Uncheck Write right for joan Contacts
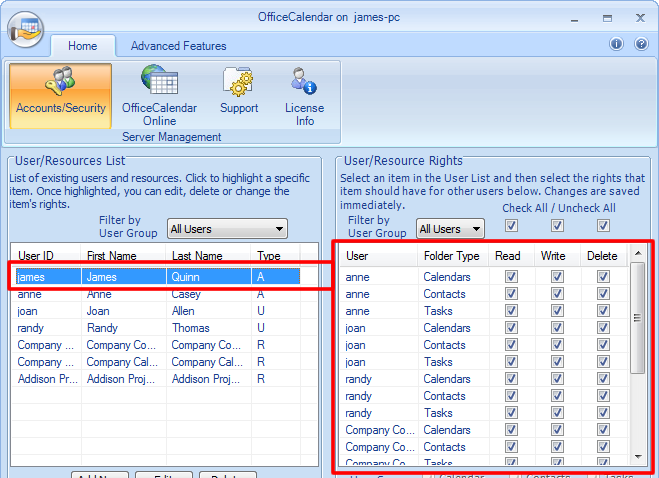 pos(557,345)
